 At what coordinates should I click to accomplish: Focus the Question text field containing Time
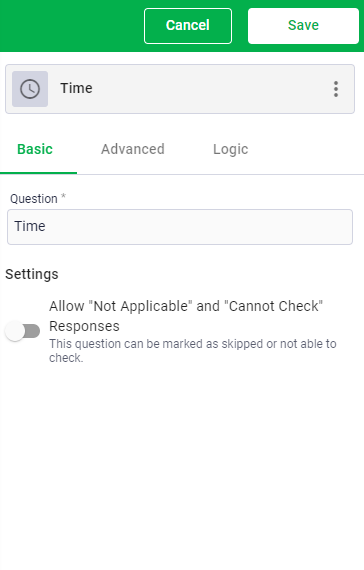(x=180, y=227)
